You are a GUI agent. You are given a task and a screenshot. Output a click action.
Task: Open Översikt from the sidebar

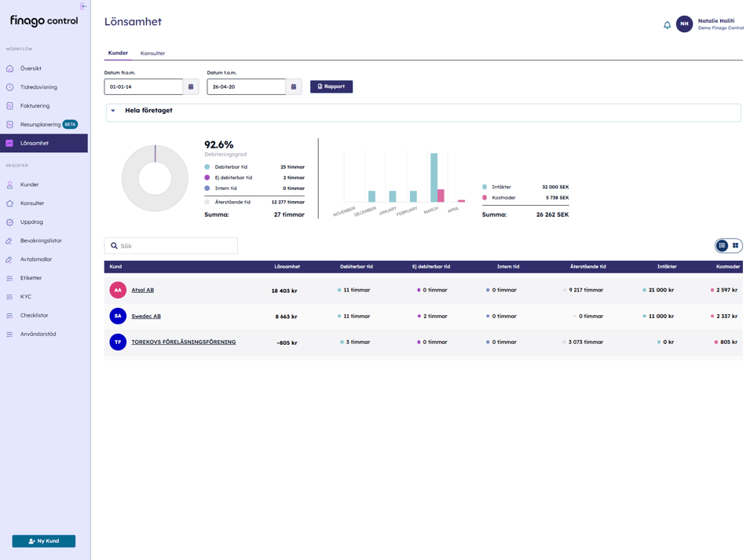(x=31, y=68)
